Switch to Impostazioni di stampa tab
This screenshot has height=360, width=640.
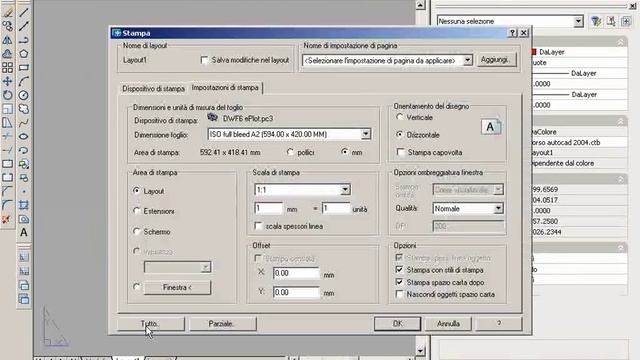click(x=225, y=88)
